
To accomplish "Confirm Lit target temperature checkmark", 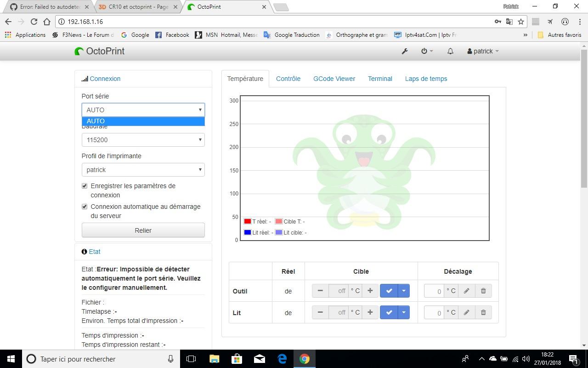I will 389,312.
